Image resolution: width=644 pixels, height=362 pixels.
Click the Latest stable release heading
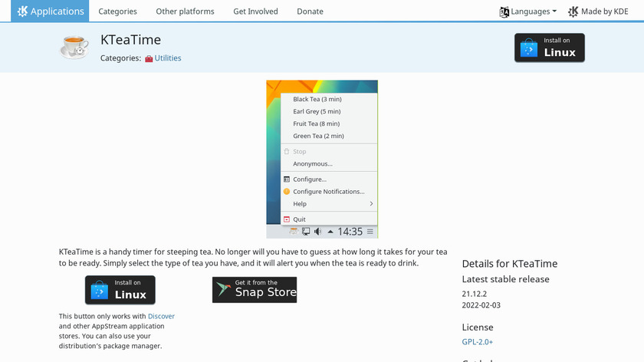click(505, 279)
